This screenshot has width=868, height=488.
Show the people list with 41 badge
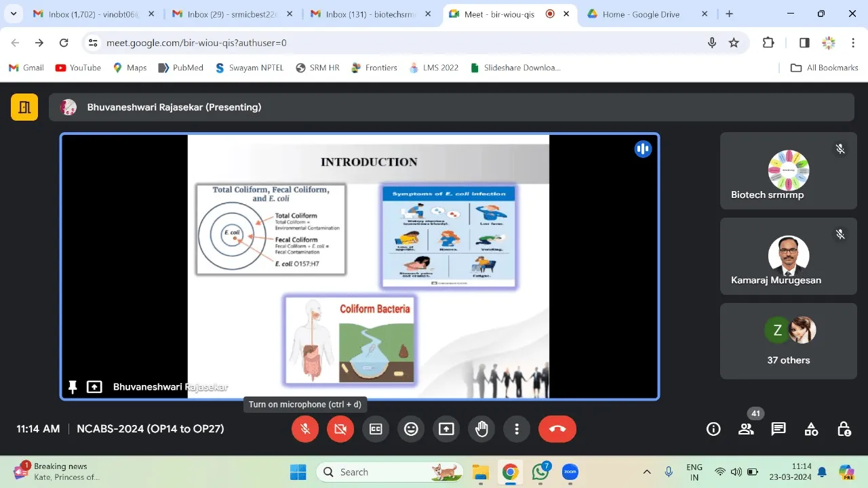click(x=746, y=429)
